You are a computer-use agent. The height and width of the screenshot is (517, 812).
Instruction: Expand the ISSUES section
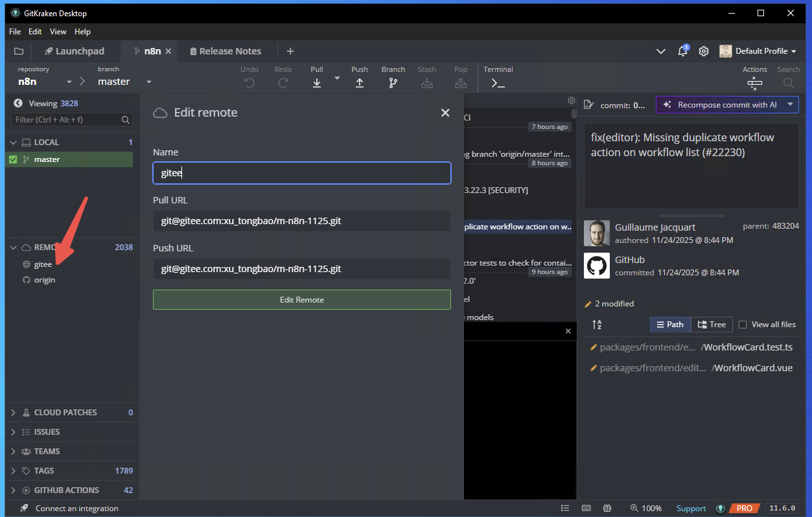13,432
